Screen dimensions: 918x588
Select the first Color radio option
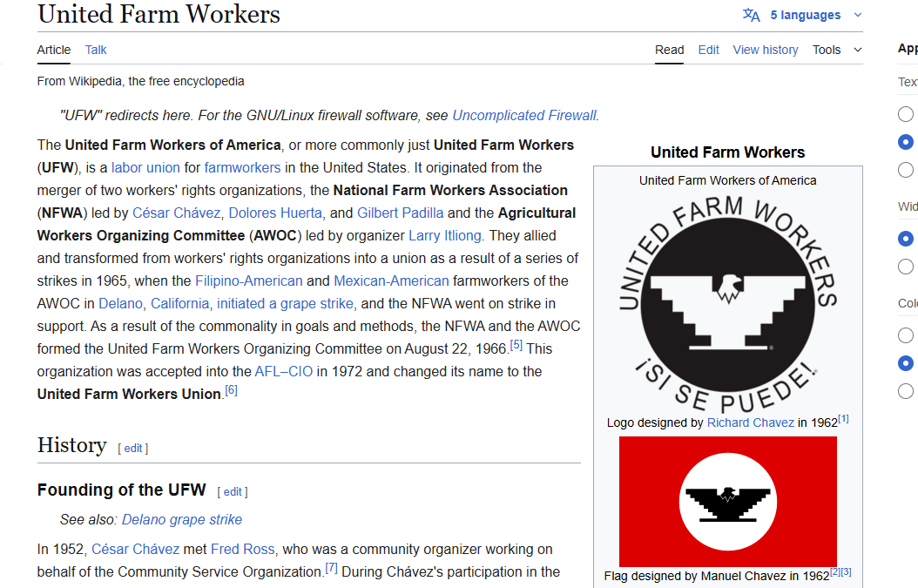[x=906, y=335]
